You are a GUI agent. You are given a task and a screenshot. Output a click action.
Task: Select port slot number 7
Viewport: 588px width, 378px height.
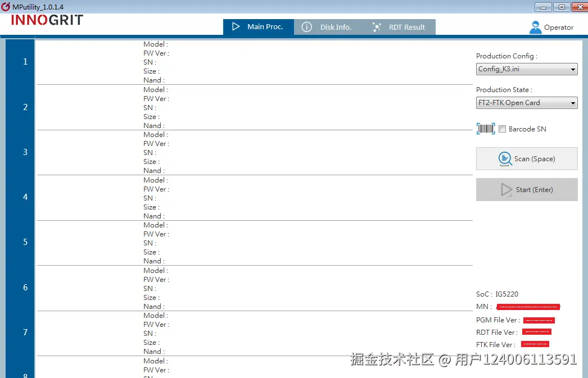click(x=25, y=333)
